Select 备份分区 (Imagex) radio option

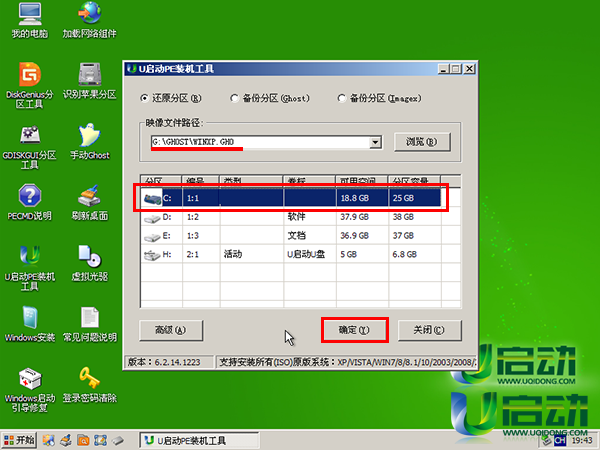tap(342, 98)
